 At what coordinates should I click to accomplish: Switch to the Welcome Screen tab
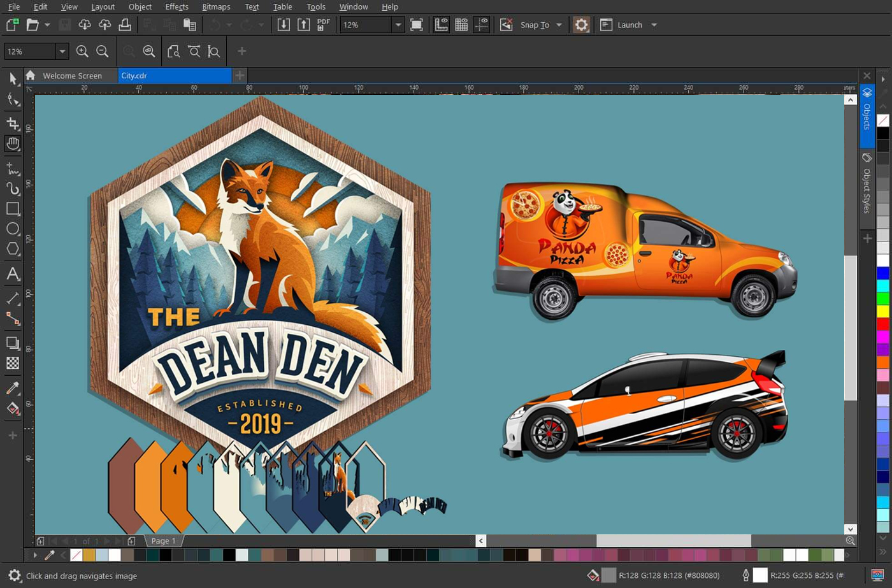72,76
